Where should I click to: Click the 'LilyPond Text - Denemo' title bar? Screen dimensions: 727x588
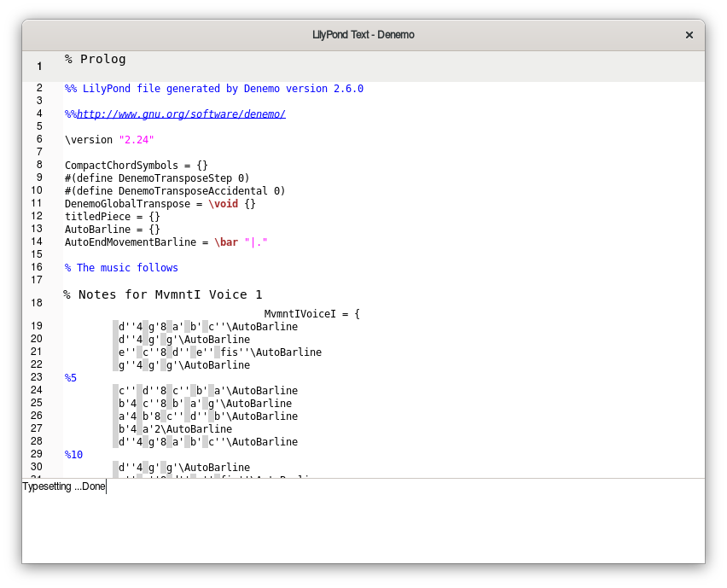(x=363, y=35)
